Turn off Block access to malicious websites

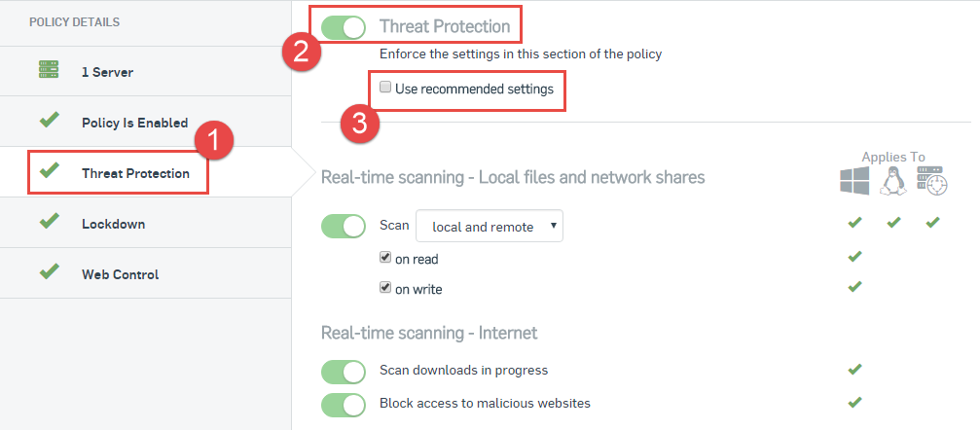coord(344,405)
